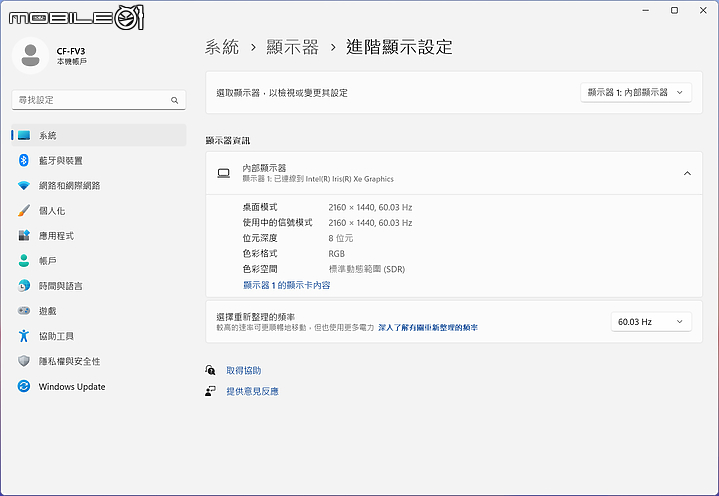Select 遊戲 in sidebar

(x=99, y=311)
